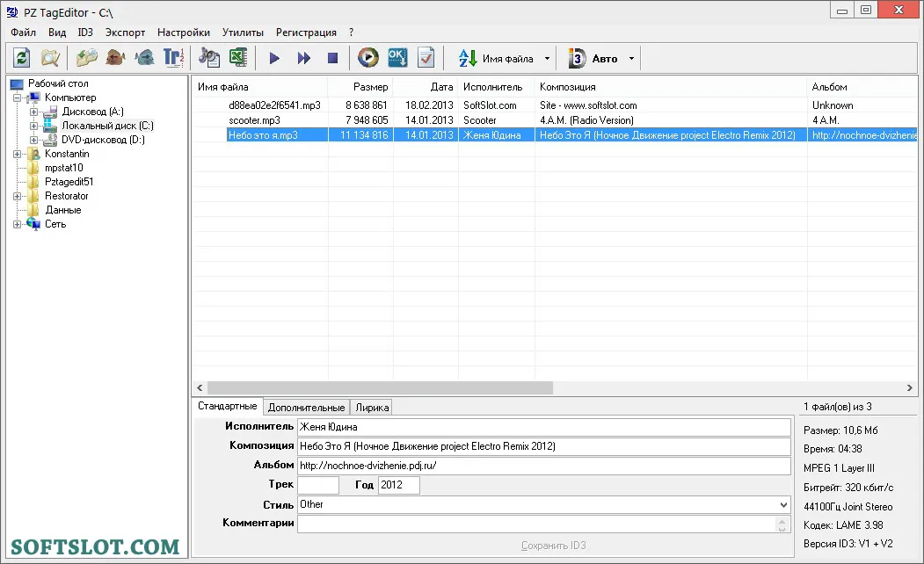Viewport: 924px width, 564px height.
Task: Click the OK save tags toolbar icon
Action: 397,58
